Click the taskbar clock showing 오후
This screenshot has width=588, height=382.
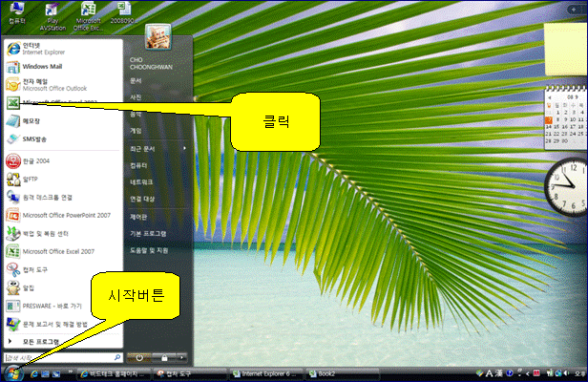(x=580, y=373)
